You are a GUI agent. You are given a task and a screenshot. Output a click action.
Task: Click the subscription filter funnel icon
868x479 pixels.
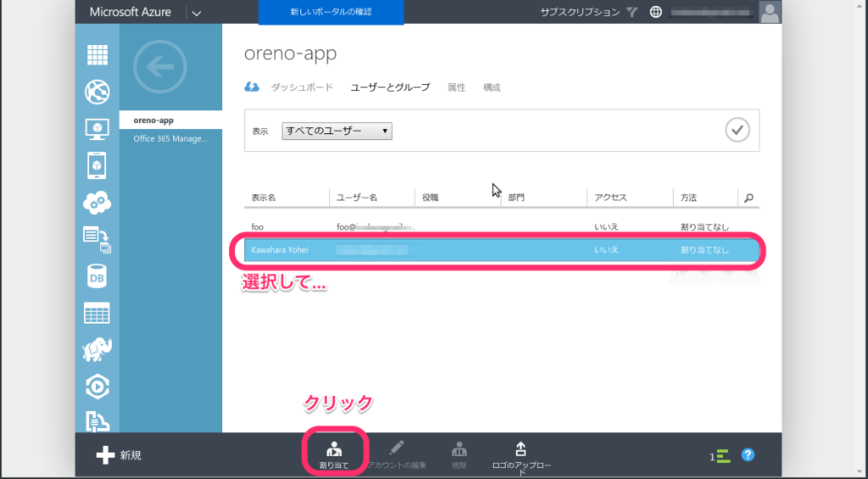click(x=632, y=12)
